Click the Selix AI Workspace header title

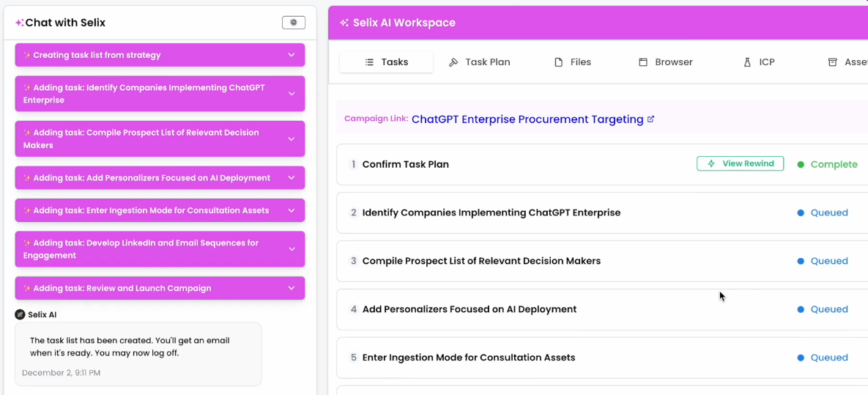click(403, 23)
